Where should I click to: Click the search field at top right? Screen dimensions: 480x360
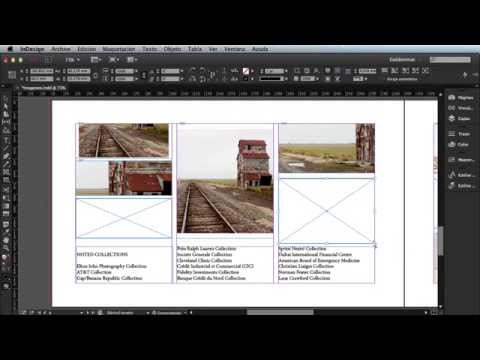(450, 60)
